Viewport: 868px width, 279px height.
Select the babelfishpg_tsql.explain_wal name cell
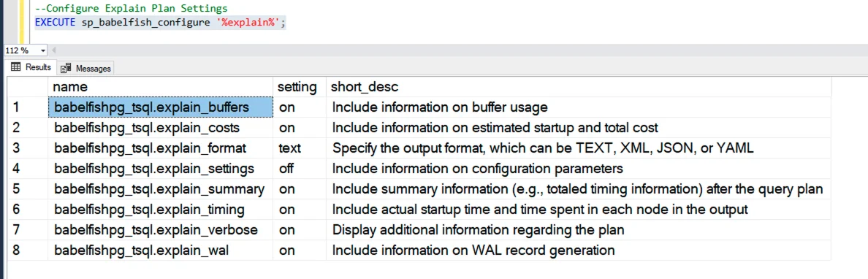pyautogui.click(x=161, y=251)
